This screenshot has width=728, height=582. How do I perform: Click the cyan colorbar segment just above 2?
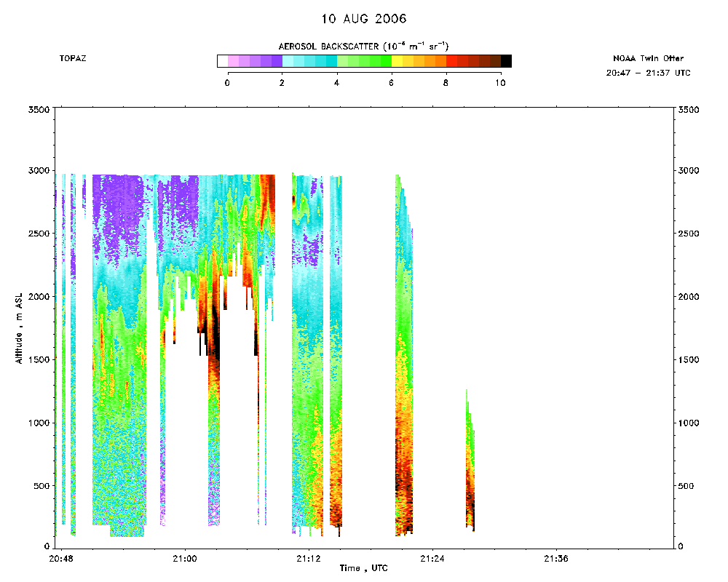pyautogui.click(x=288, y=61)
